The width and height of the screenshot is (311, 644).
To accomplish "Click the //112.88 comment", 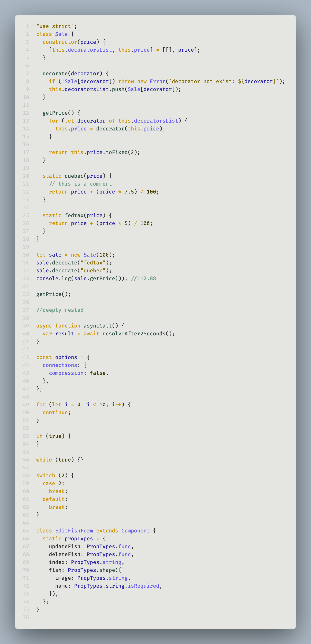I will point(143,278).
